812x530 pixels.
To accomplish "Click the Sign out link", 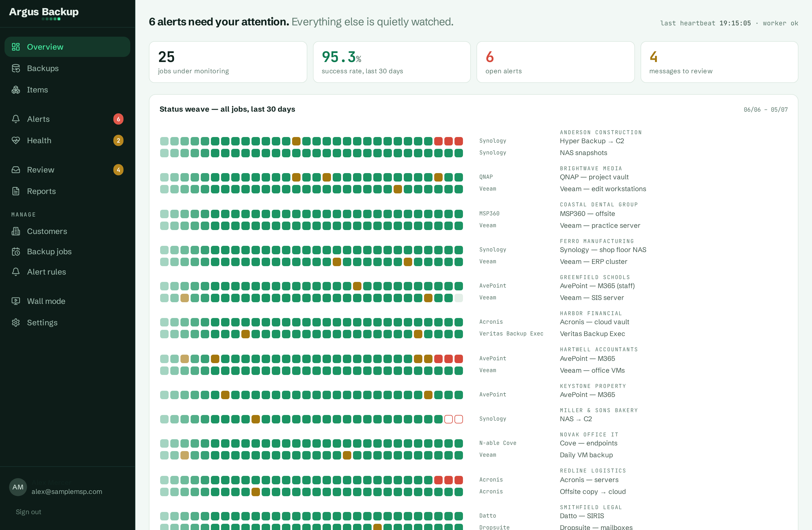I will (28, 512).
